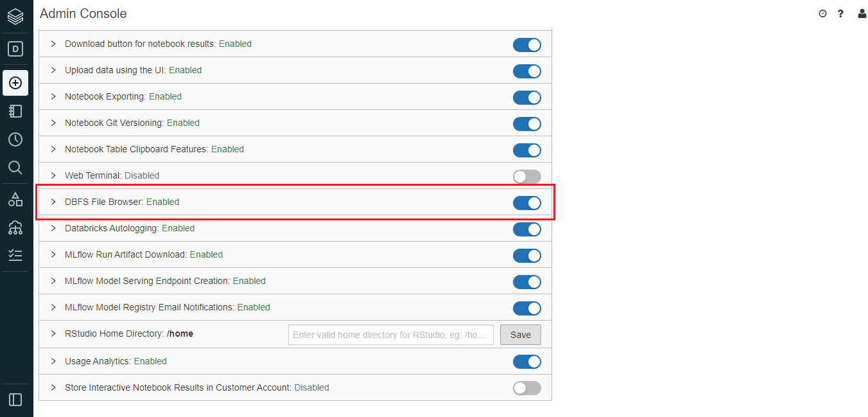The width and height of the screenshot is (868, 417).
Task: Disable the DBFS File Browser toggle
Action: 526,202
